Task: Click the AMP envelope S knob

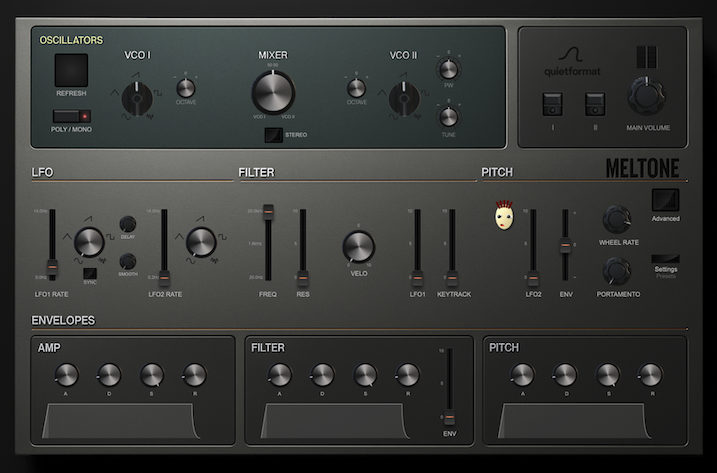Action: (x=152, y=375)
